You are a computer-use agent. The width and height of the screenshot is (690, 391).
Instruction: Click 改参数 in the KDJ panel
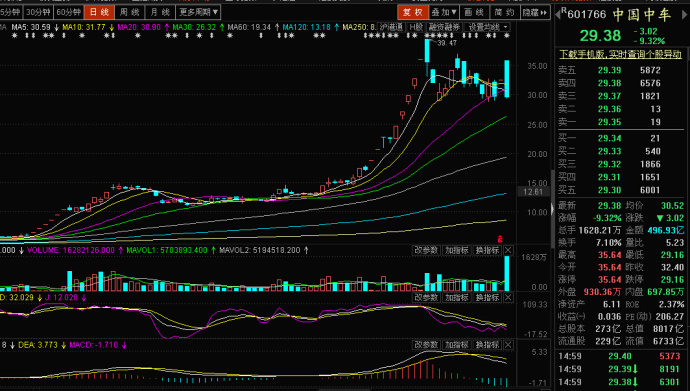tap(426, 298)
